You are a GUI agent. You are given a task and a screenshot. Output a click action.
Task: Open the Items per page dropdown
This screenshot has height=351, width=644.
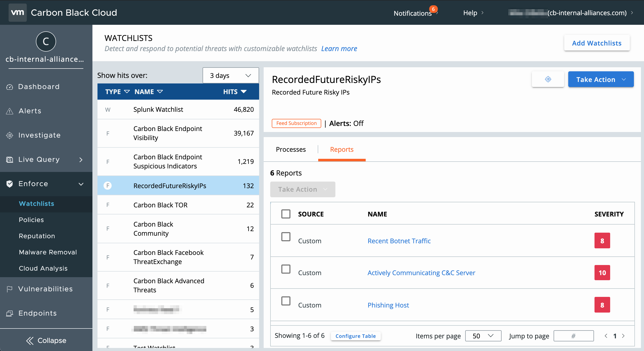483,336
